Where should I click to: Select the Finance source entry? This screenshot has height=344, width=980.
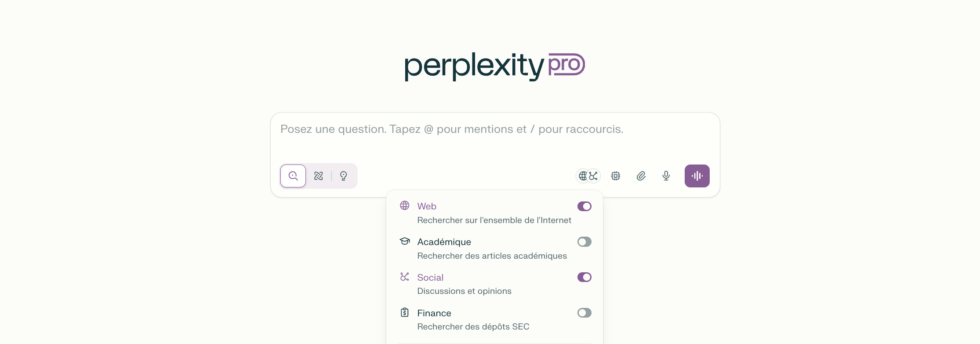tap(434, 313)
